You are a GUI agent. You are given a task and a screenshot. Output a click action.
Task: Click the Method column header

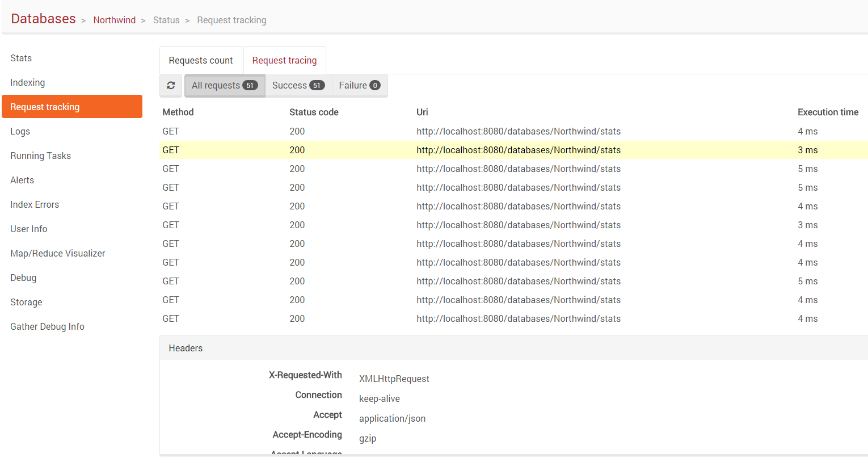pos(178,112)
